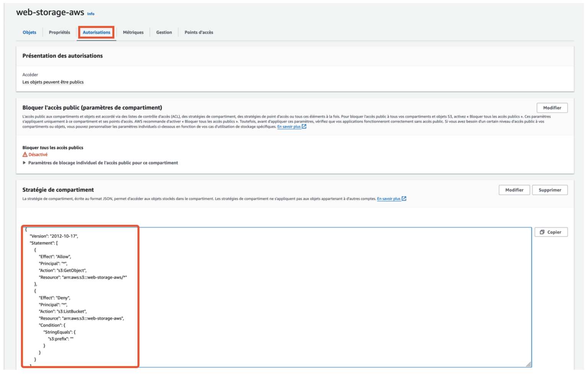Click Modifier in the Stratégie de compartiment section

[x=514, y=190]
